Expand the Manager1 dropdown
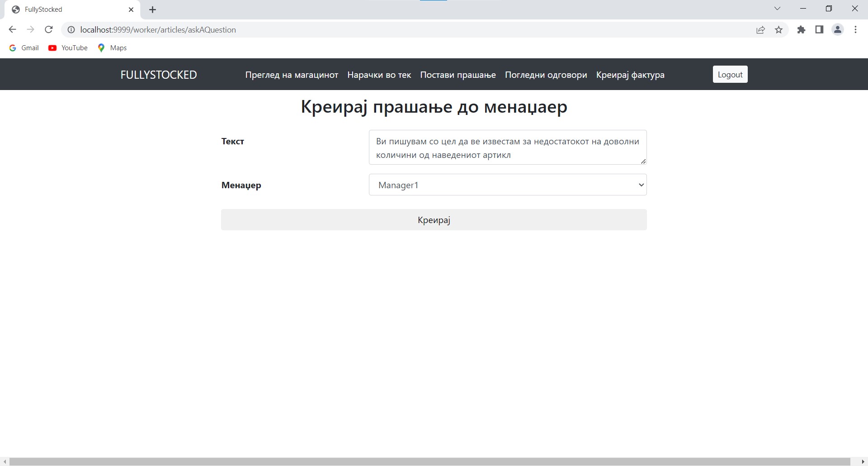 [507, 185]
